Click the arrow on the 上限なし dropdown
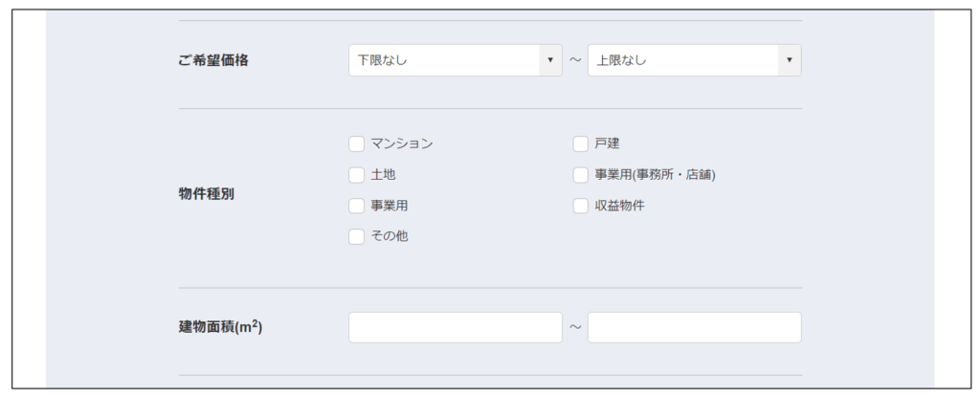Image resolution: width=980 pixels, height=396 pixels. 790,60
